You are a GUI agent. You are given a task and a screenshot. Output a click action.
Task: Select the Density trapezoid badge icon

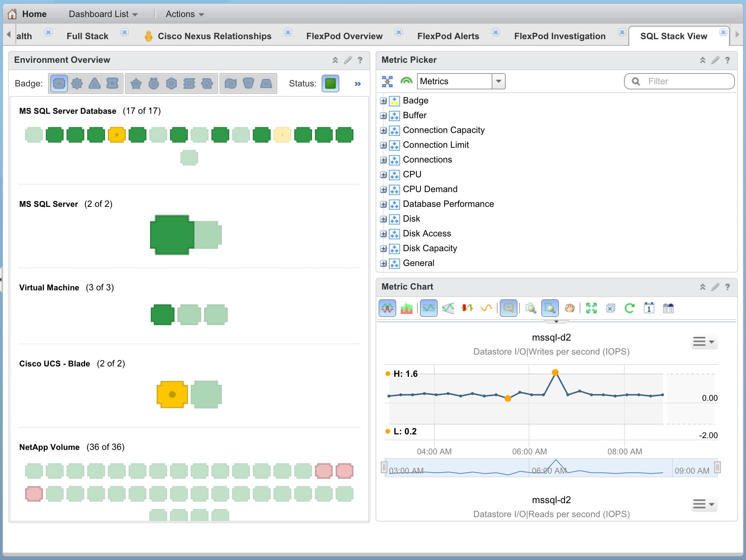point(266,83)
